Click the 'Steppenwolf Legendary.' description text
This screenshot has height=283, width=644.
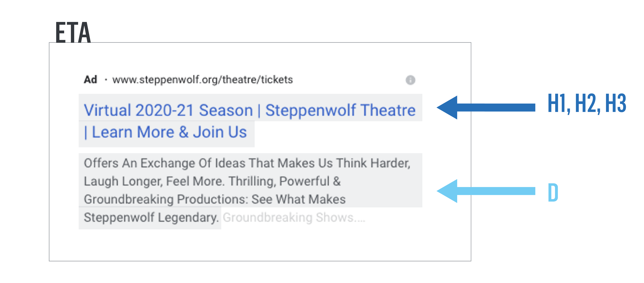(x=151, y=217)
